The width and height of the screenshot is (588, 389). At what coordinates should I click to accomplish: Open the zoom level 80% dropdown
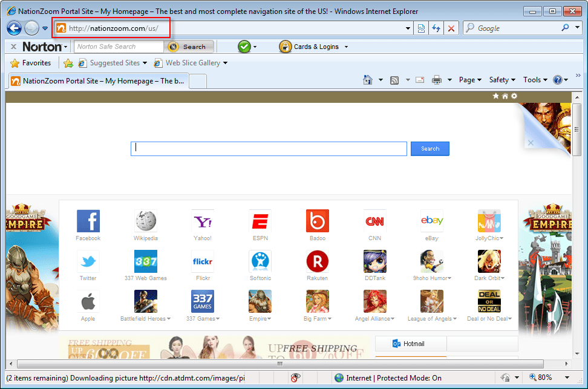[567, 378]
